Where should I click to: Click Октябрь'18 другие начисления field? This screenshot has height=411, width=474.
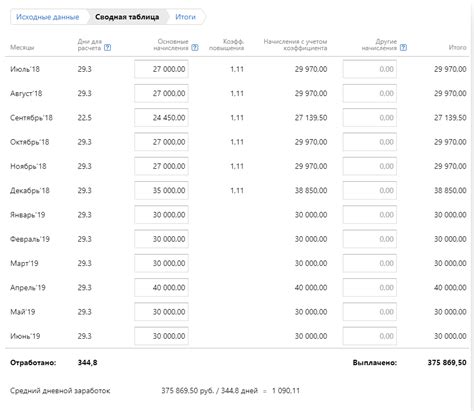pyautogui.click(x=370, y=142)
